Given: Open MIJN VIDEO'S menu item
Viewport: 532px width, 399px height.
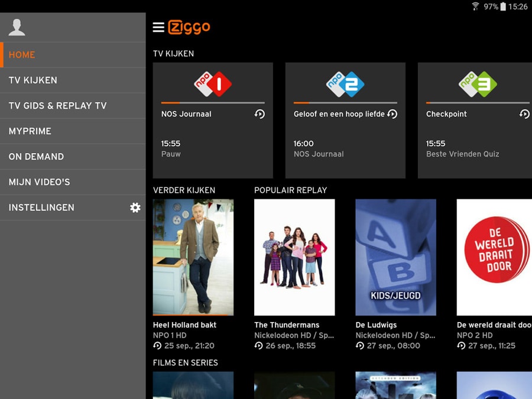Looking at the screenshot, I should (73, 182).
